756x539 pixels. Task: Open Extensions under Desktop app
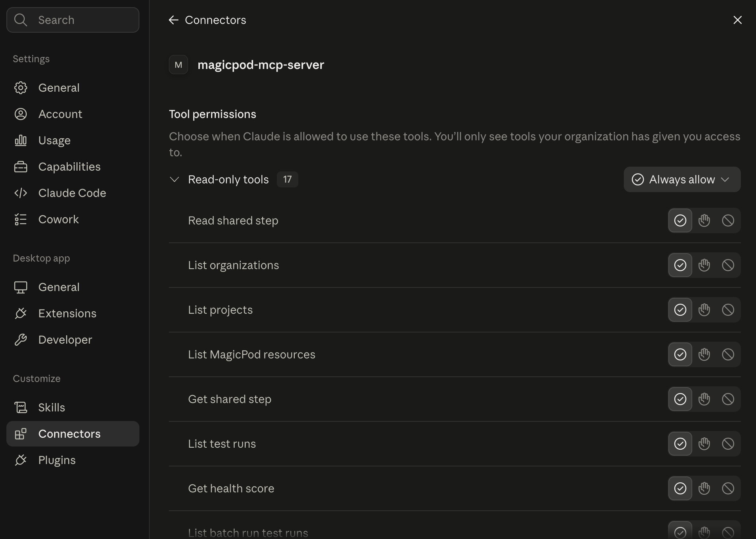pyautogui.click(x=73, y=313)
